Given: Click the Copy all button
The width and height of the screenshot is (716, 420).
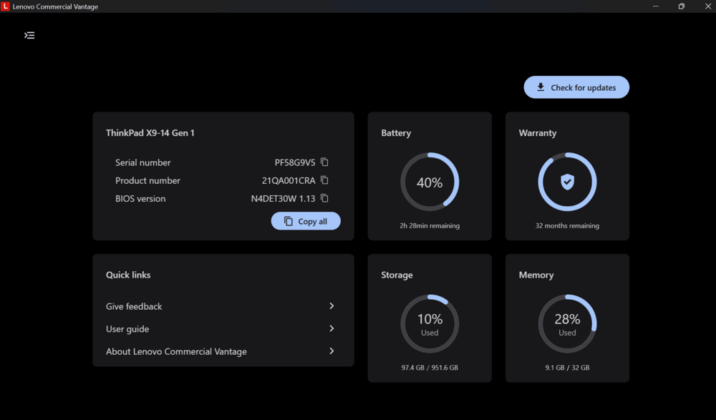Looking at the screenshot, I should 305,221.
